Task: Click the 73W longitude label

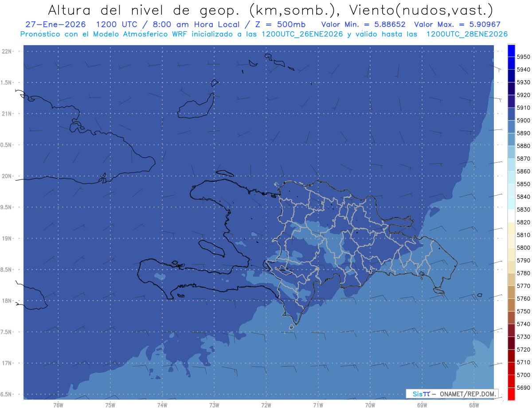Action: pyautogui.click(x=214, y=404)
